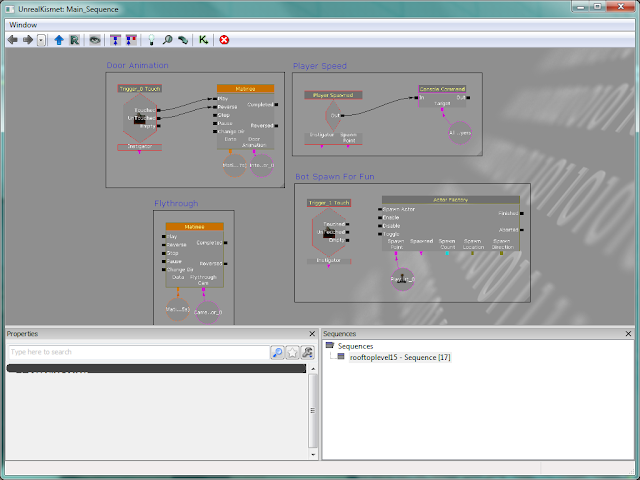
Task: Click the green phone-shaped toolbar icon
Action: [x=183, y=40]
